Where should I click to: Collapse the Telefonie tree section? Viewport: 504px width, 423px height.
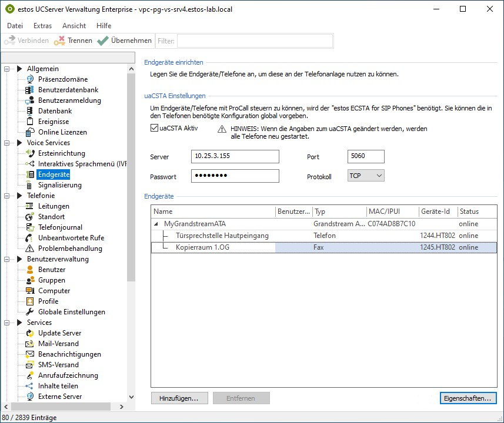[8, 196]
